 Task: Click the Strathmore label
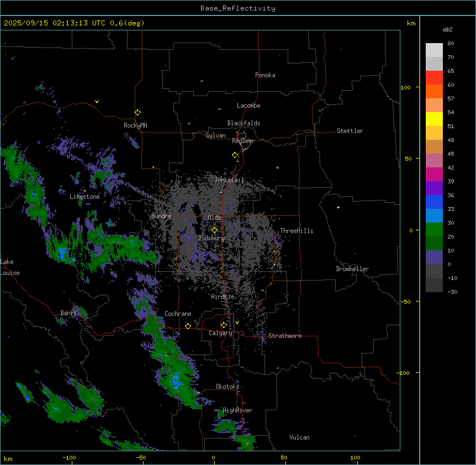pyautogui.click(x=285, y=336)
